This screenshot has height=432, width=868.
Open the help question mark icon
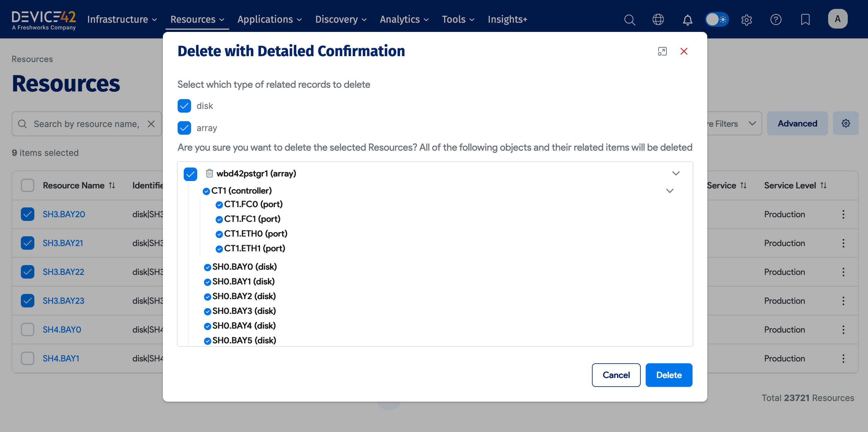776,20
